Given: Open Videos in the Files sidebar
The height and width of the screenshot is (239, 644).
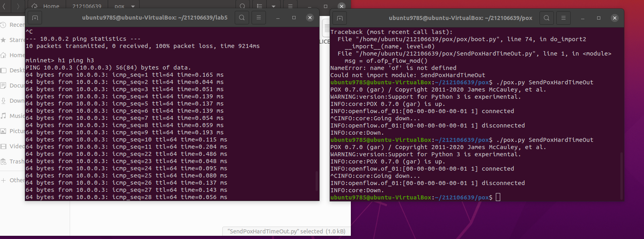Looking at the screenshot, I should [x=13, y=146].
